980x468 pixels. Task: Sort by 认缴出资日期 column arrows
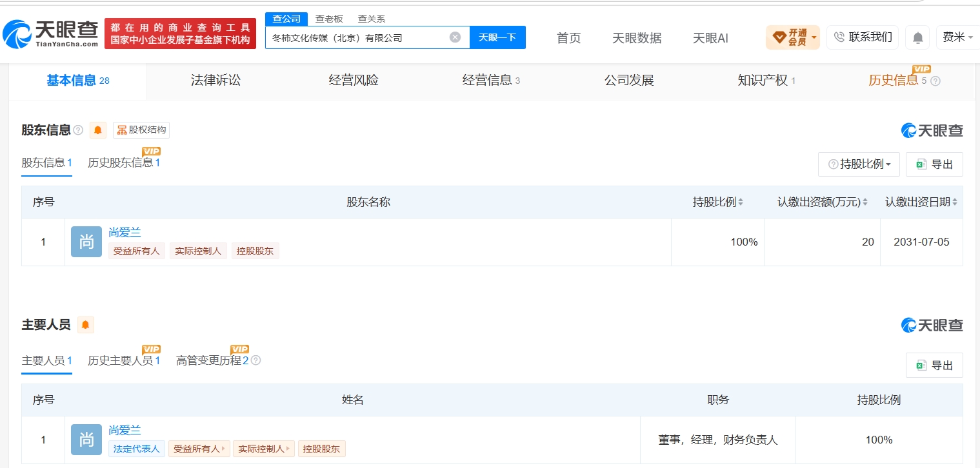pyautogui.click(x=955, y=202)
